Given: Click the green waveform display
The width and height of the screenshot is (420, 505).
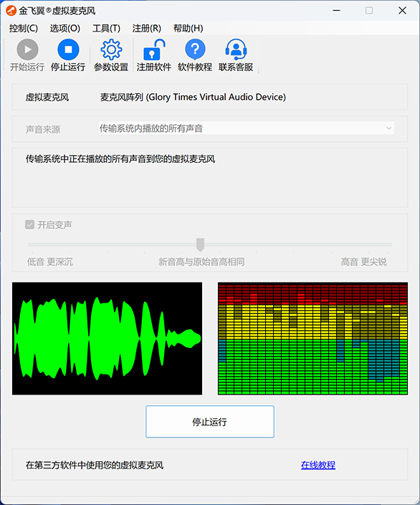Looking at the screenshot, I should (108, 339).
